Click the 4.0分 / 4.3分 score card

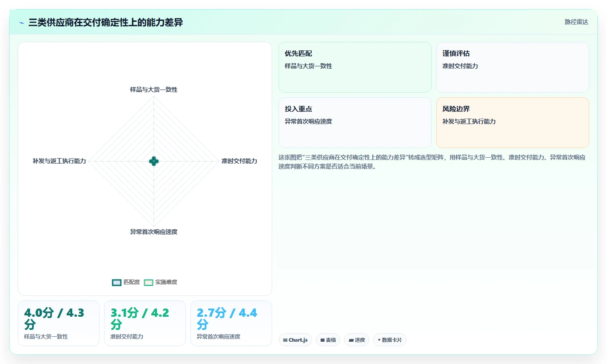pyautogui.click(x=59, y=324)
